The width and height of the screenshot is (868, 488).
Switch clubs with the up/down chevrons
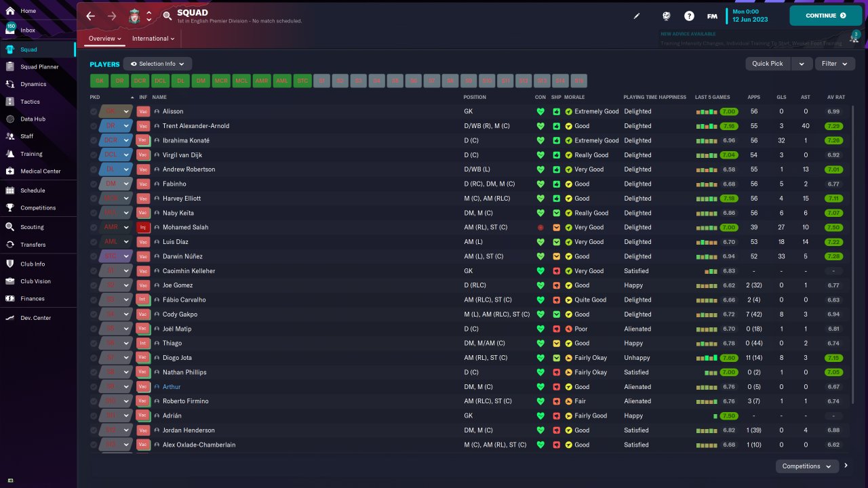pos(149,16)
